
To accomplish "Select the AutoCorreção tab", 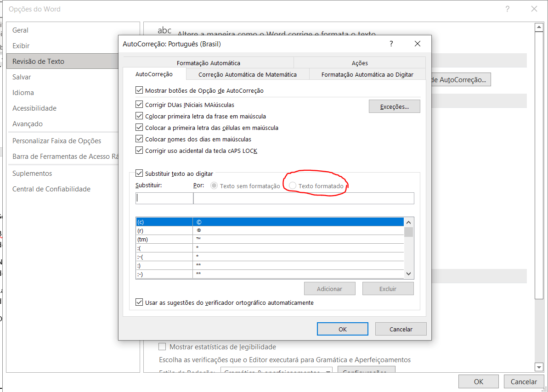I will click(154, 74).
